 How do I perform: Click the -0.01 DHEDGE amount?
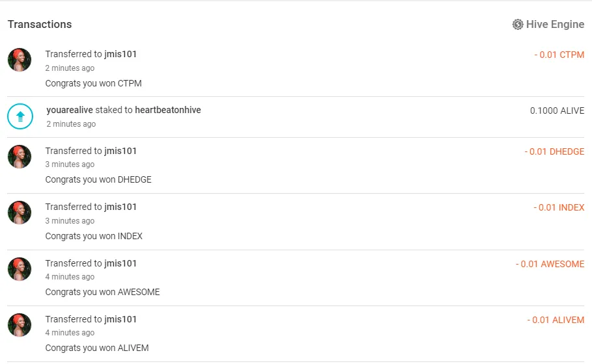(x=554, y=151)
